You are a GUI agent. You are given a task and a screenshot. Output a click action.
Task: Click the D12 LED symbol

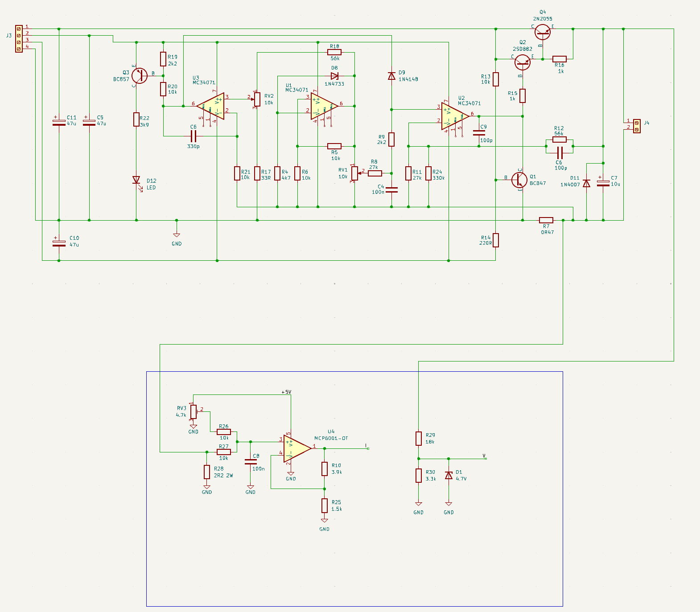pos(136,180)
